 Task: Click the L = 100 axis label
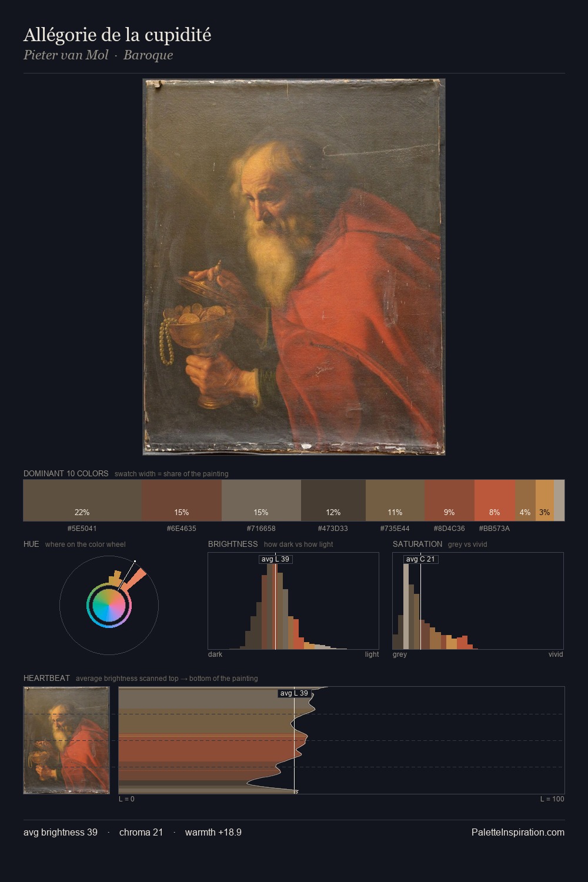tap(552, 799)
